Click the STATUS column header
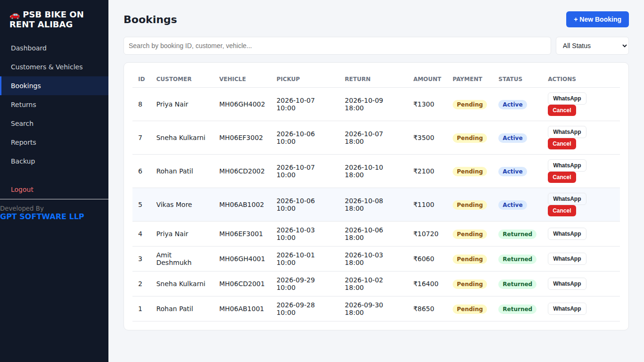Image resolution: width=644 pixels, height=362 pixels. tap(510, 79)
